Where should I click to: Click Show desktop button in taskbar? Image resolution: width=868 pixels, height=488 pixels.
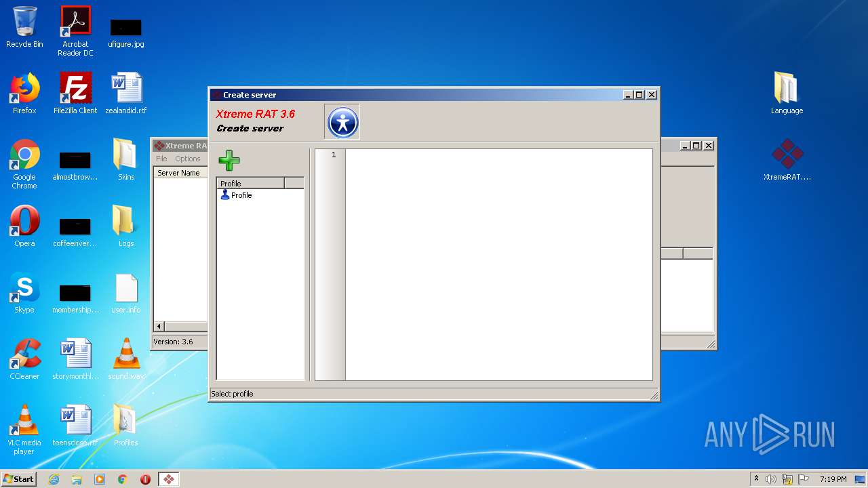click(861, 479)
